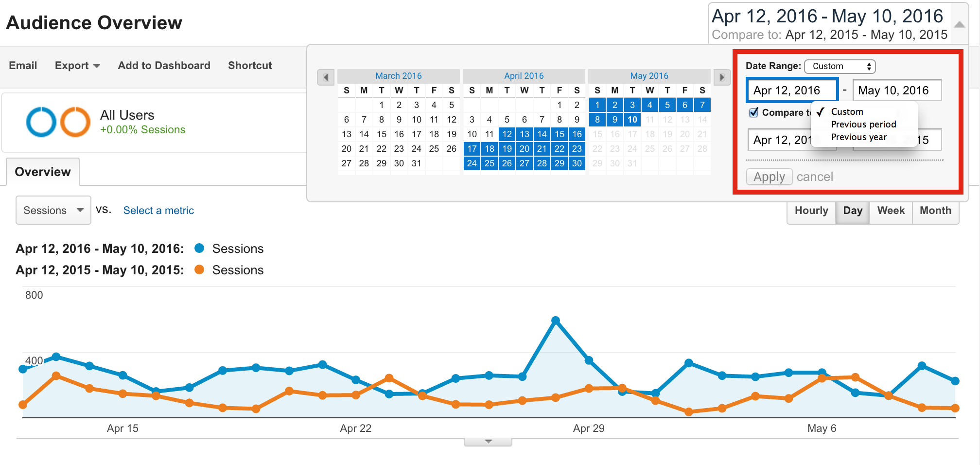Select the Custom comparison option

pos(847,112)
